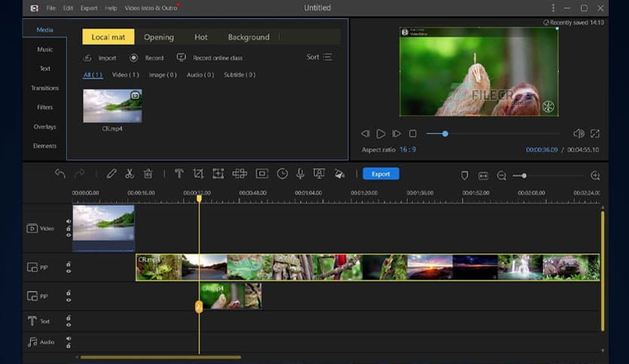Open fullscreen preview icon

tap(595, 134)
